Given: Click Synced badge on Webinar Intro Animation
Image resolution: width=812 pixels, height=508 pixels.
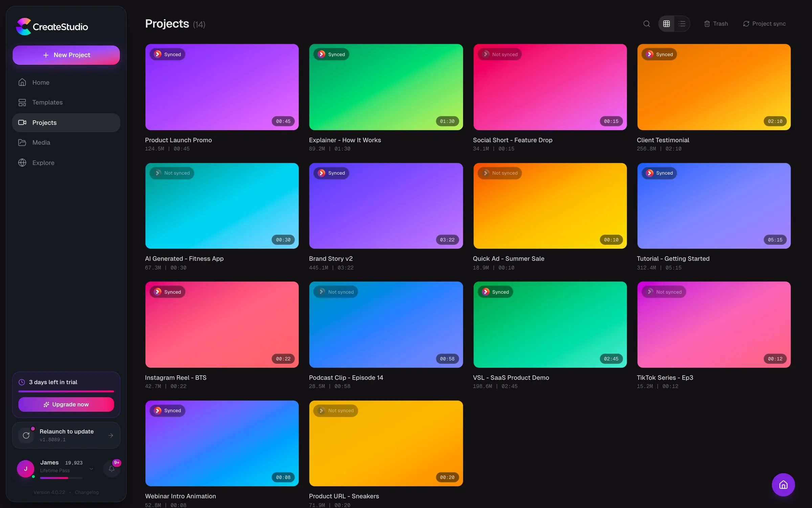Looking at the screenshot, I should [x=167, y=410].
